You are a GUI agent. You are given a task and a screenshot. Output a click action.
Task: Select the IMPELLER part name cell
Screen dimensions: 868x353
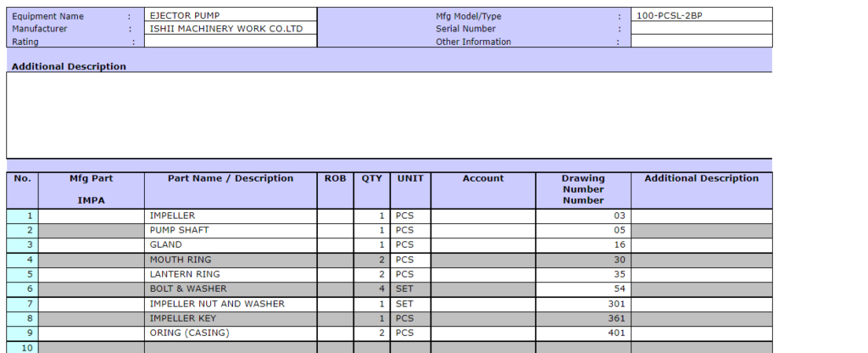(x=231, y=216)
